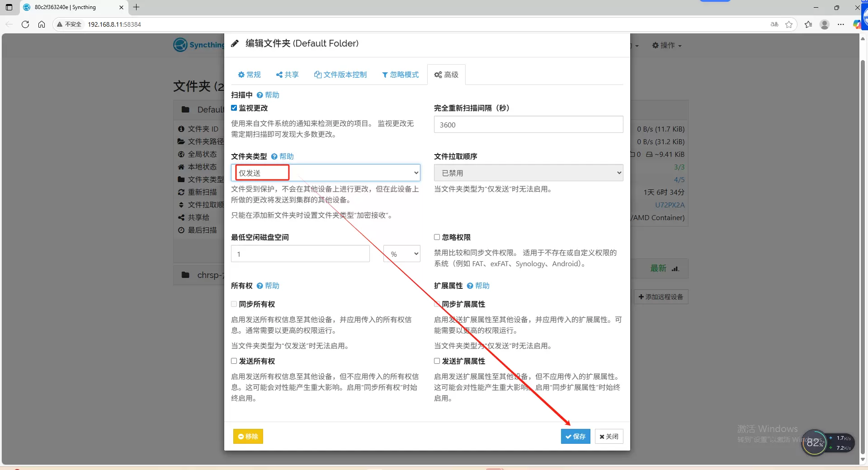Uncheck the 监视更改 checkbox
This screenshot has width=868, height=470.
click(x=234, y=108)
